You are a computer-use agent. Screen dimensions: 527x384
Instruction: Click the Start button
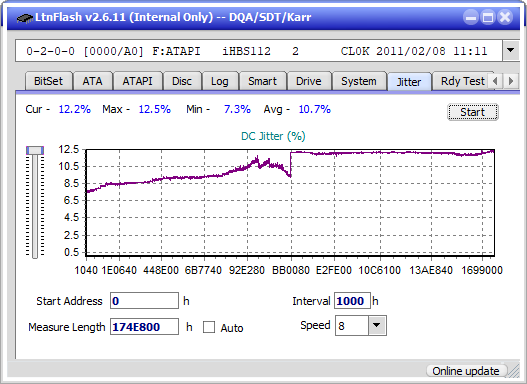(x=473, y=112)
